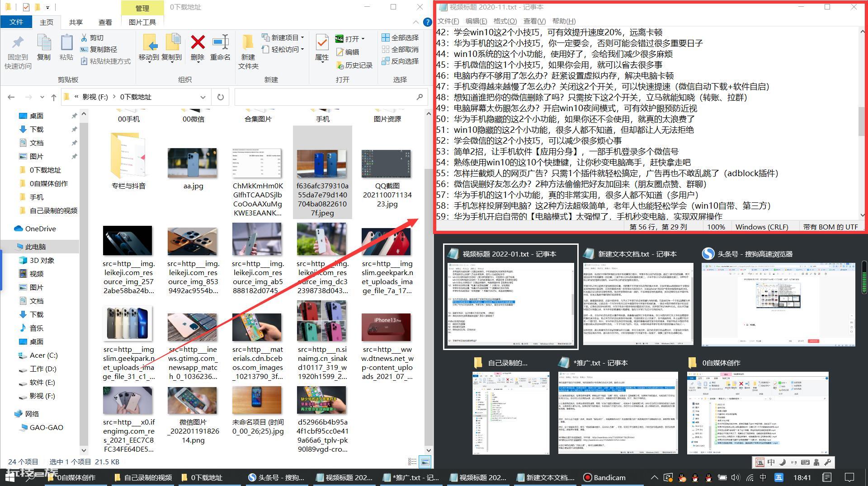Click the Edit (编辑) button in ribbon
Image resolution: width=868 pixels, height=486 pixels.
click(x=348, y=52)
